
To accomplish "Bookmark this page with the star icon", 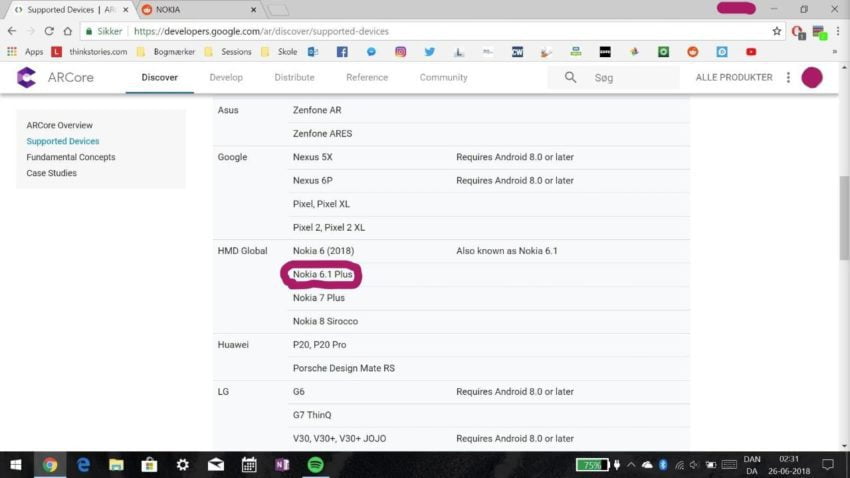I will (776, 31).
